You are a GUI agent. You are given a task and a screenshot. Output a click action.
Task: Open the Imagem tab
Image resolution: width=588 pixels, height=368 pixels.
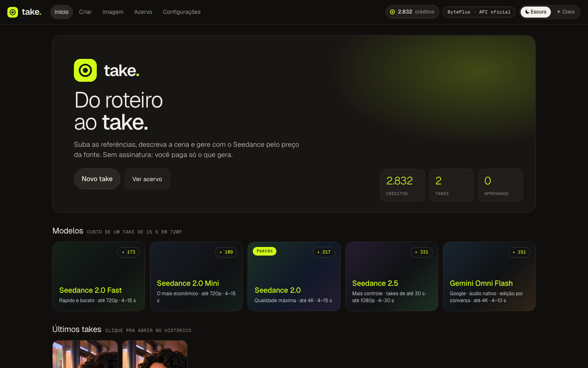pos(113,12)
